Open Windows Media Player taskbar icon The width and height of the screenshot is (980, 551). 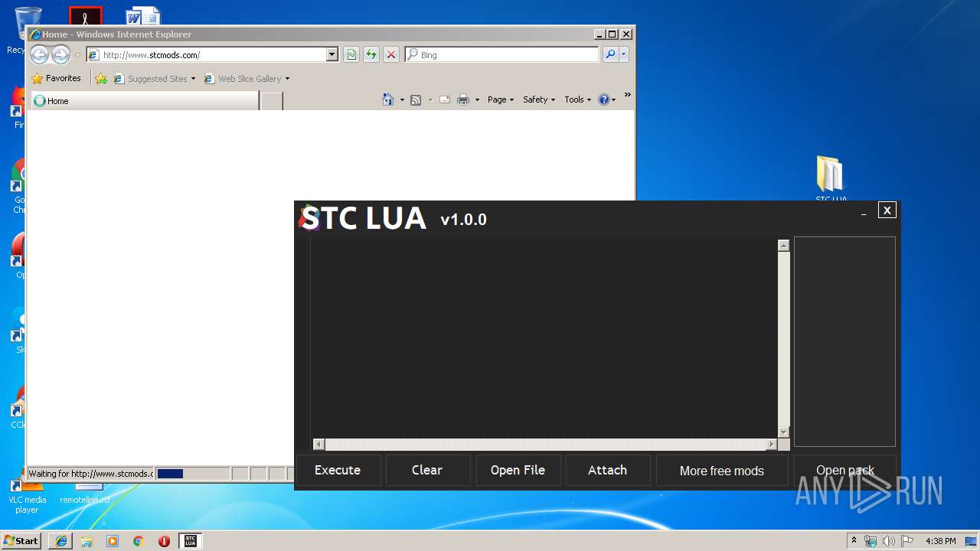point(113,541)
